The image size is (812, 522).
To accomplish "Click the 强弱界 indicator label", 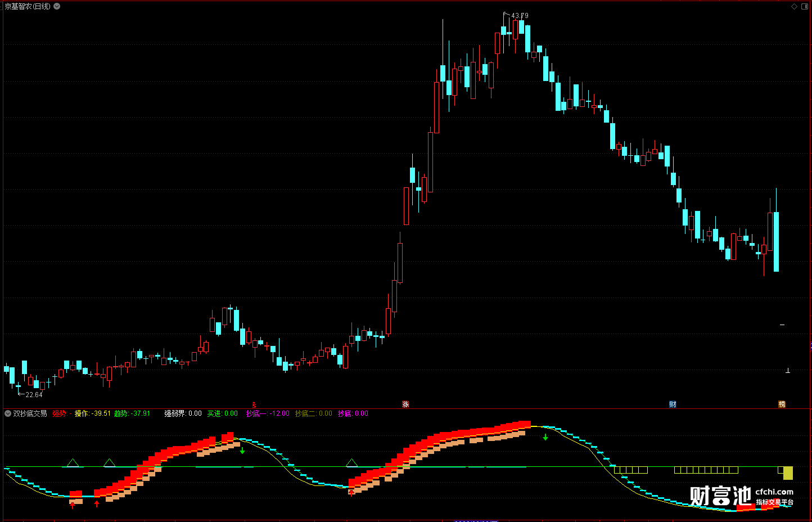I will (183, 413).
